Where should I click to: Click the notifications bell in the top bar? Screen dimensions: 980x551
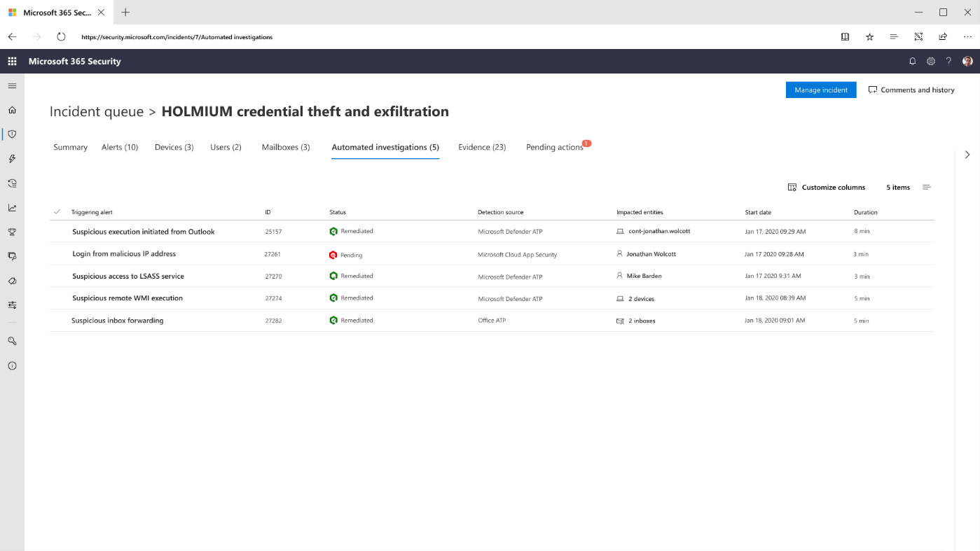912,61
